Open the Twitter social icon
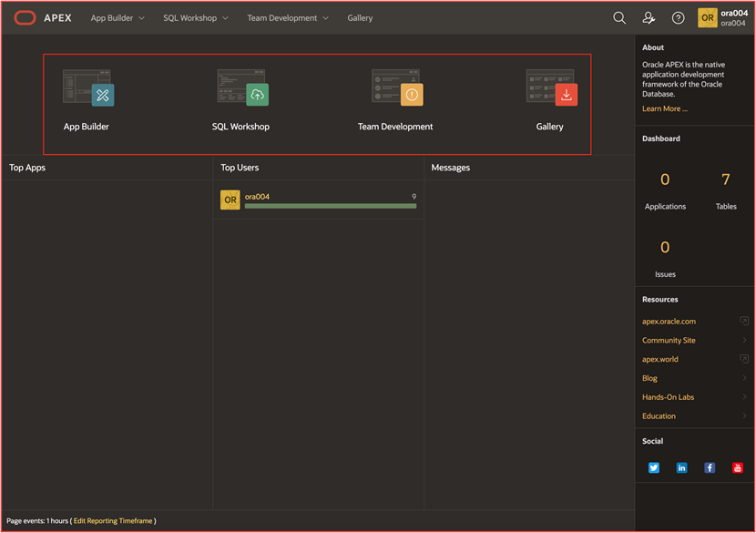The width and height of the screenshot is (756, 533). [x=654, y=467]
